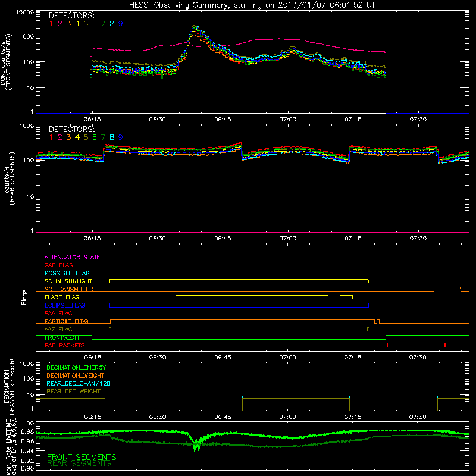Click the ECLIPSE_FLAG label

click(65, 305)
